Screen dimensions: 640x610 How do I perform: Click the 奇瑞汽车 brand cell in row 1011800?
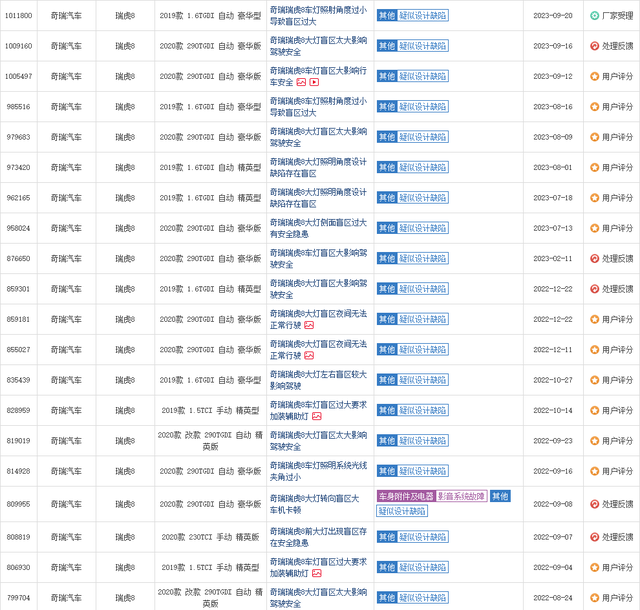click(66, 16)
